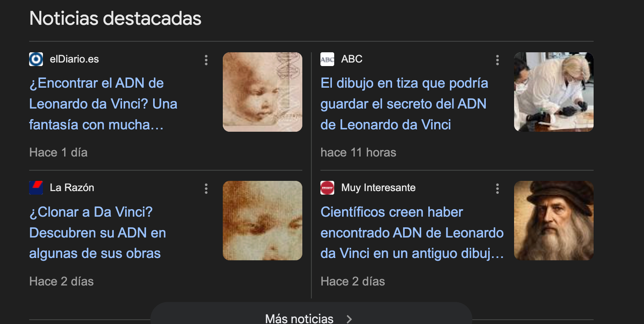Click the La Razón source logo icon
The width and height of the screenshot is (644, 324).
point(36,188)
